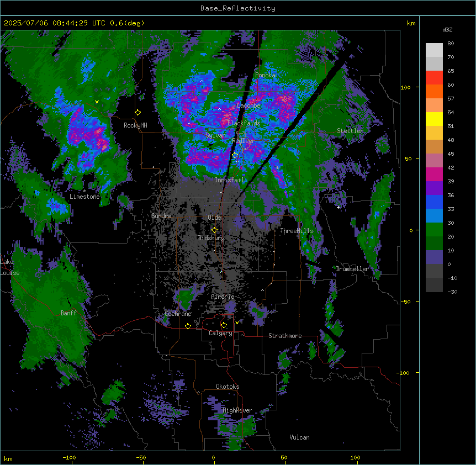The image size is (476, 465).
Task: Click the yellow diamond marker above Calgary label
Action: click(x=224, y=325)
